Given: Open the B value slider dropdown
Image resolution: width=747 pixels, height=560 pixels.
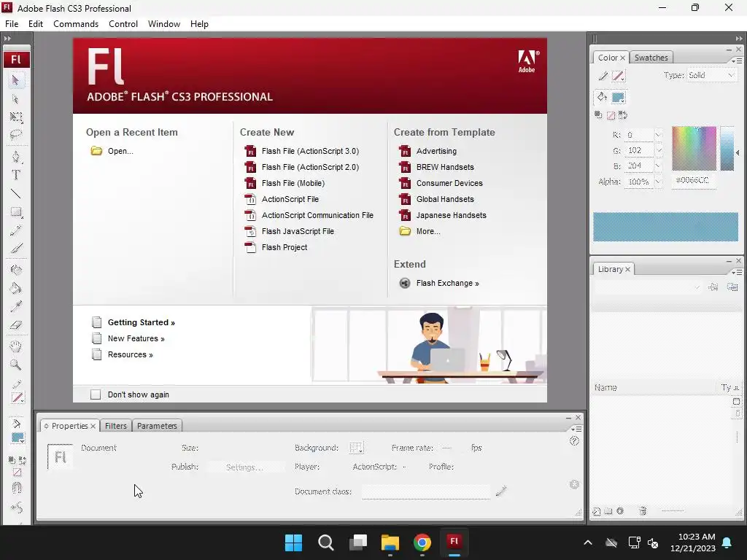Looking at the screenshot, I should 659,166.
